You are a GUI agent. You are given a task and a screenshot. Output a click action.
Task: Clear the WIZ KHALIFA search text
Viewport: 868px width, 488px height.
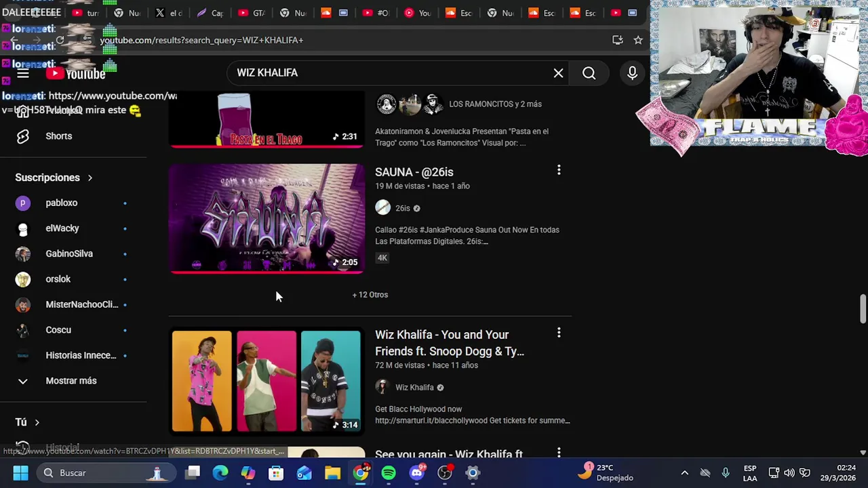[x=558, y=73]
